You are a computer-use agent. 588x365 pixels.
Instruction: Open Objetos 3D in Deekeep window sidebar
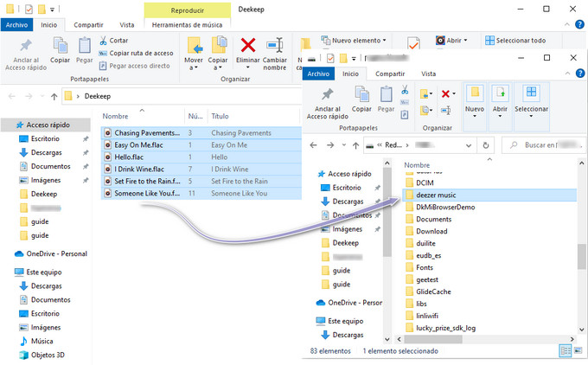[x=42, y=355]
